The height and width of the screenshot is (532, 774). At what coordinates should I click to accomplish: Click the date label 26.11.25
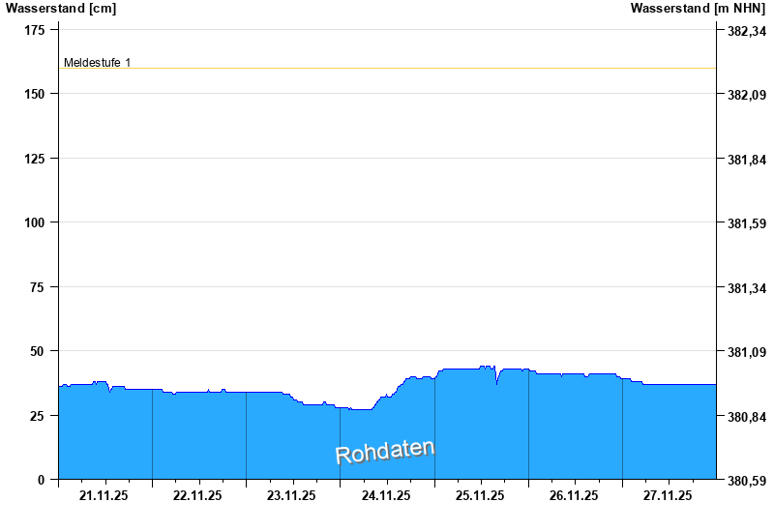[x=574, y=495]
